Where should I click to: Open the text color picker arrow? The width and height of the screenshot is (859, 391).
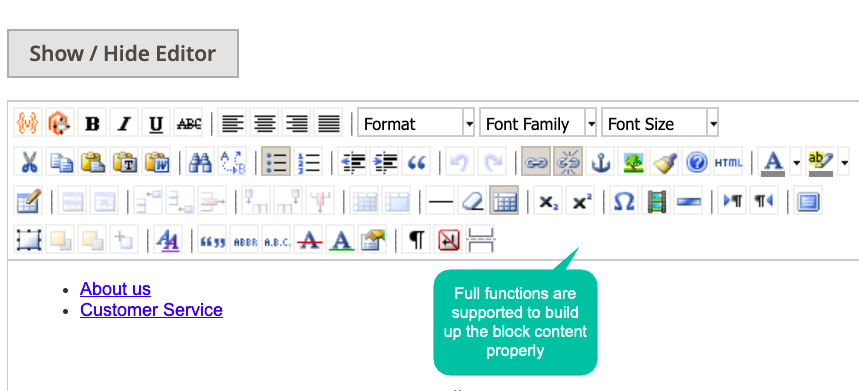click(795, 162)
